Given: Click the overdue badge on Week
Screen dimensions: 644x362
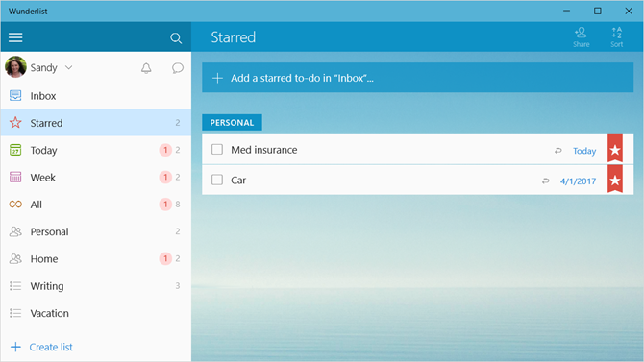Looking at the screenshot, I should click(165, 177).
